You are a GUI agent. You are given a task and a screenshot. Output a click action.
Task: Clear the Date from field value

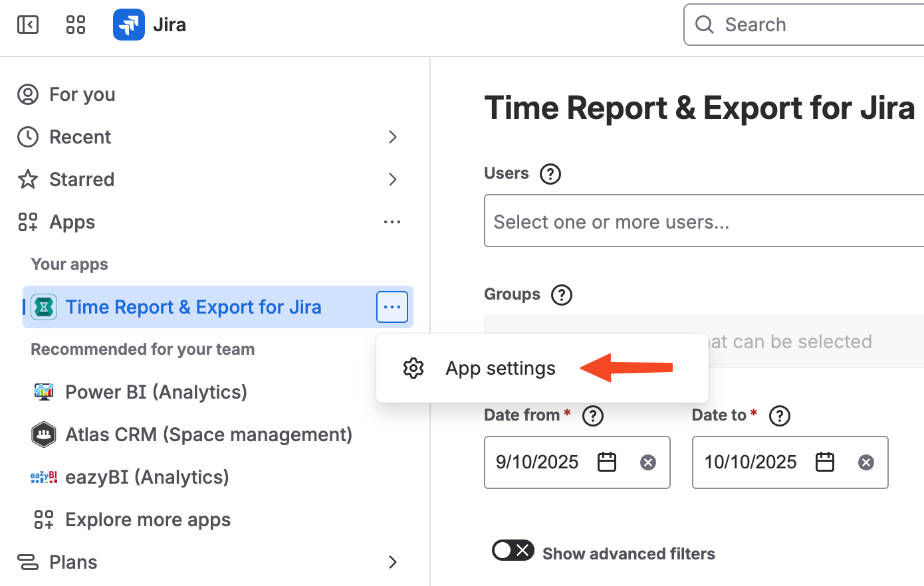click(x=648, y=462)
